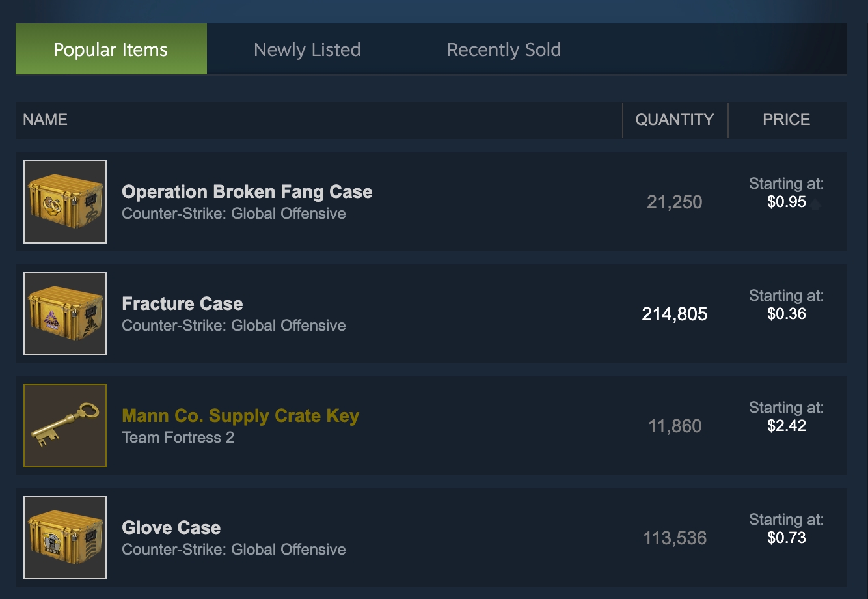The height and width of the screenshot is (599, 868).
Task: Click the $0.95 starting price
Action: pyautogui.click(x=787, y=202)
